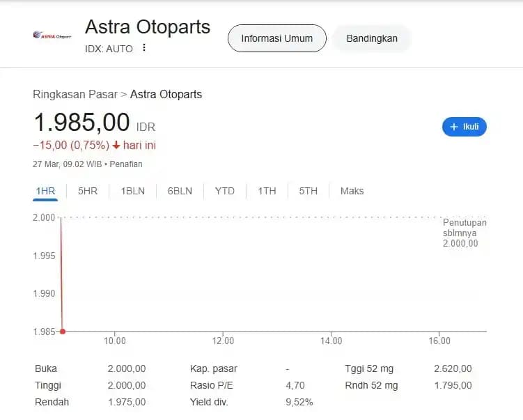Click the red data point on the chart
This screenshot has height=420, width=523.
pos(63,332)
